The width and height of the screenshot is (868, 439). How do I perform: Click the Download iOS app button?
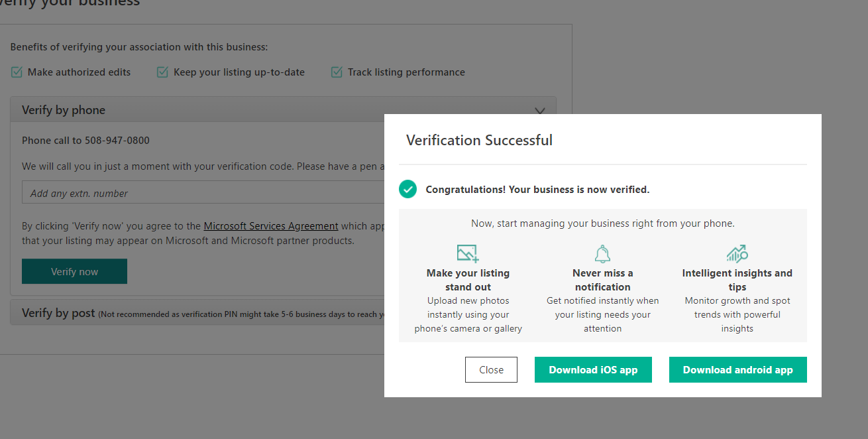[593, 370]
